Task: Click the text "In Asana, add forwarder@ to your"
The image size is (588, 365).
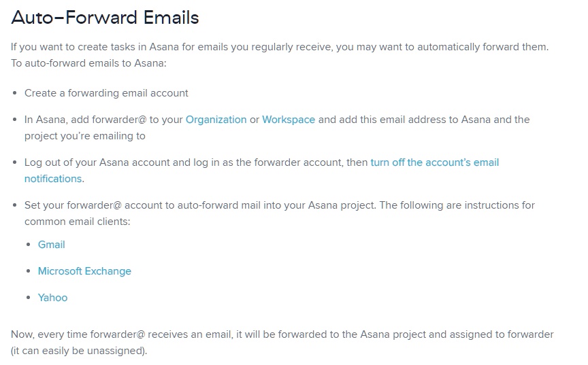Action: tap(103, 120)
